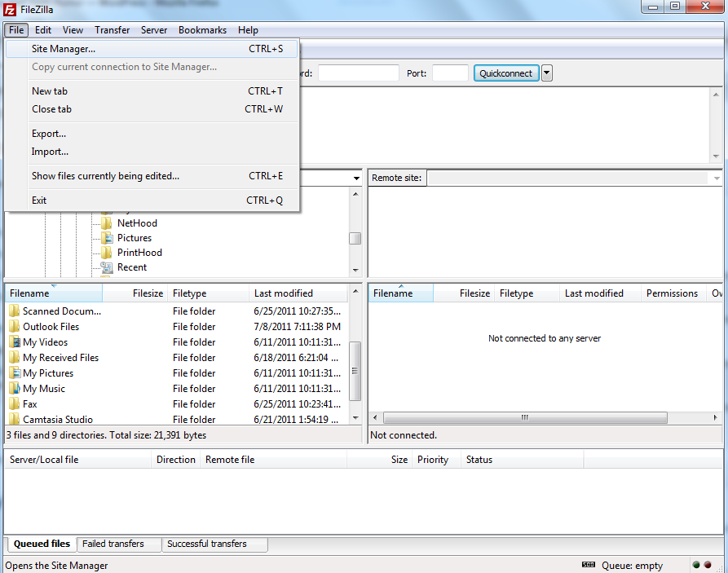Switch to Queued files tab
This screenshot has height=573, width=728.
(42, 544)
